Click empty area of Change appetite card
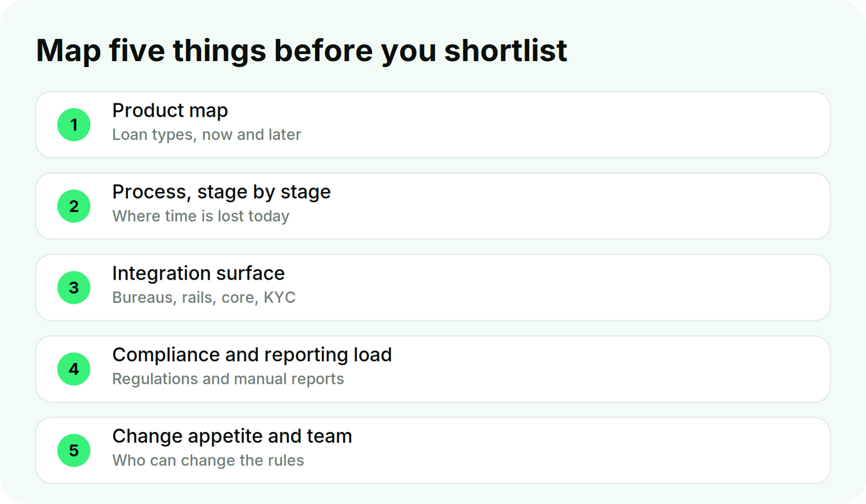 coord(595,450)
